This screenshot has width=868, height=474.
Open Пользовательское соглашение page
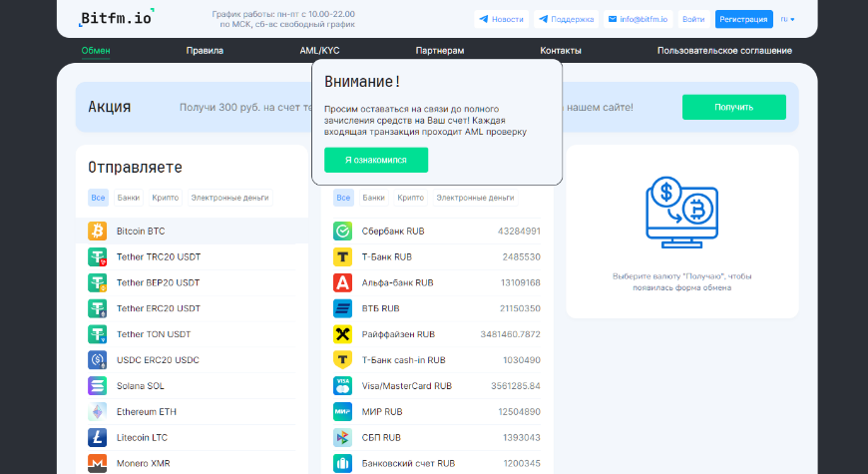pyautogui.click(x=724, y=50)
